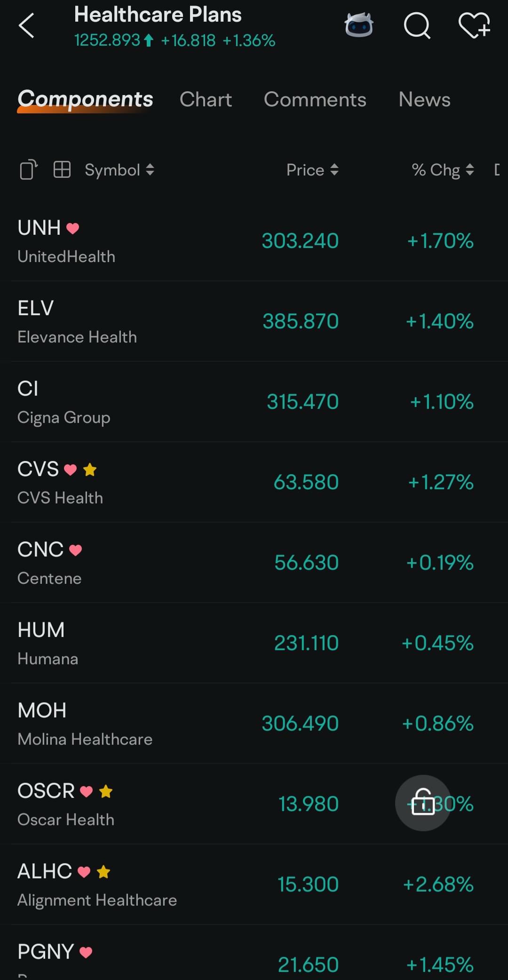Open the search magnifier icon
The image size is (508, 980).
click(x=417, y=25)
